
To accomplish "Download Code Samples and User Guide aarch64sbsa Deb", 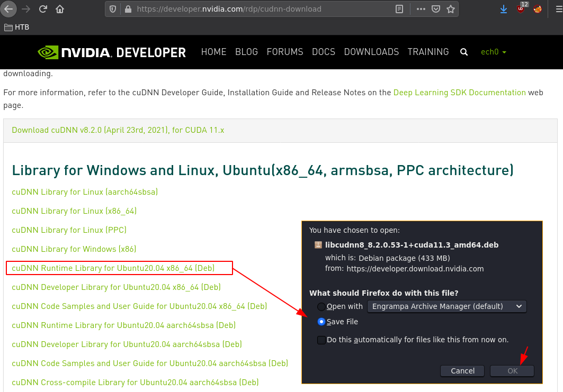I will (x=150, y=363).
